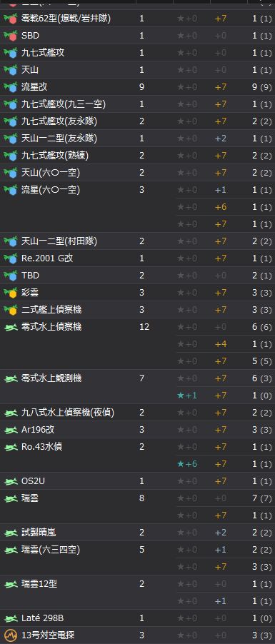Click the 6 (6) quantity for 零式水上偵察機
This screenshot has width=275, height=644.
coord(262,327)
